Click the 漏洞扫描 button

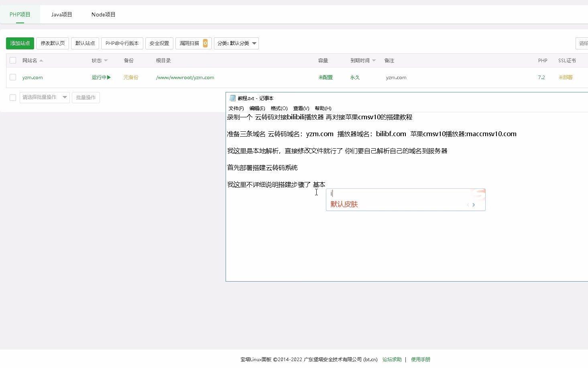[193, 43]
